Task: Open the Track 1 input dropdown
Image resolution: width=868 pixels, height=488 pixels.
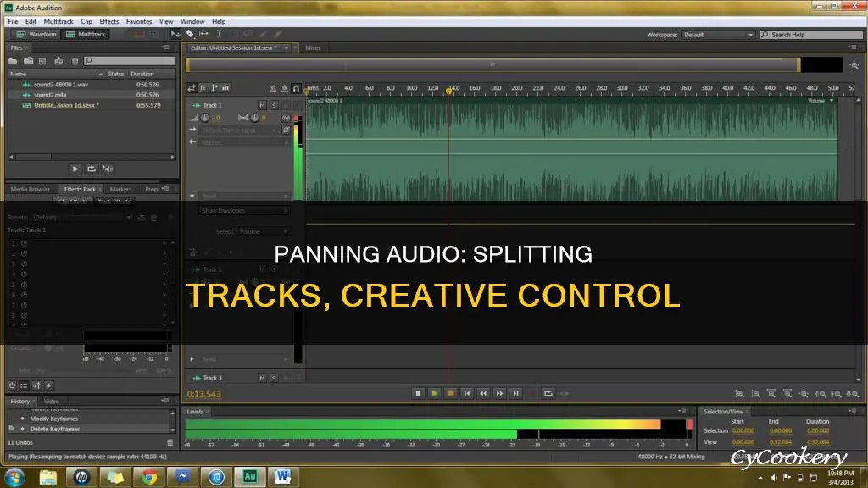Action: (239, 130)
